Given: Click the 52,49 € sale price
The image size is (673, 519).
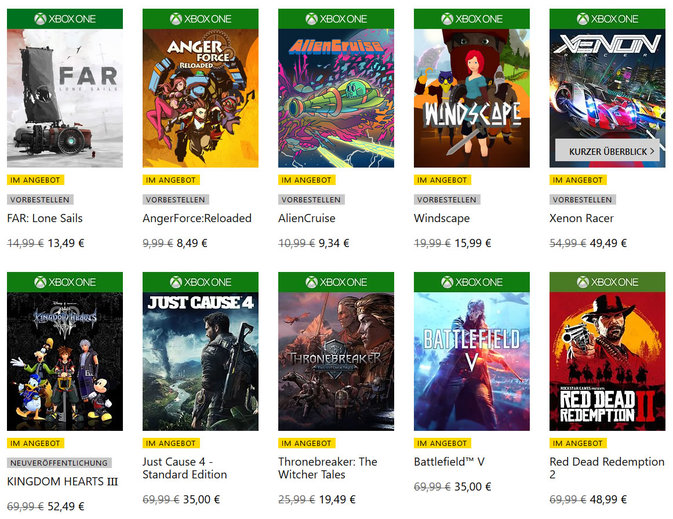Looking at the screenshot, I should (66, 507).
